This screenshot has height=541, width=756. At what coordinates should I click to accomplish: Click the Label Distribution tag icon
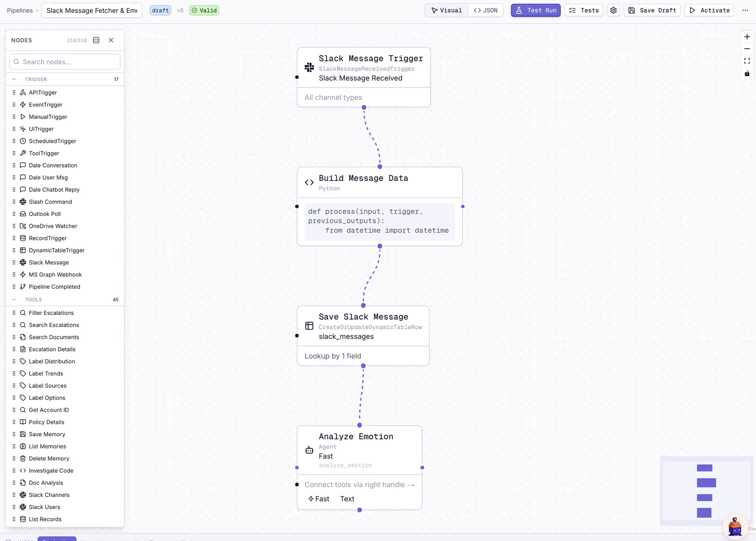click(x=23, y=361)
